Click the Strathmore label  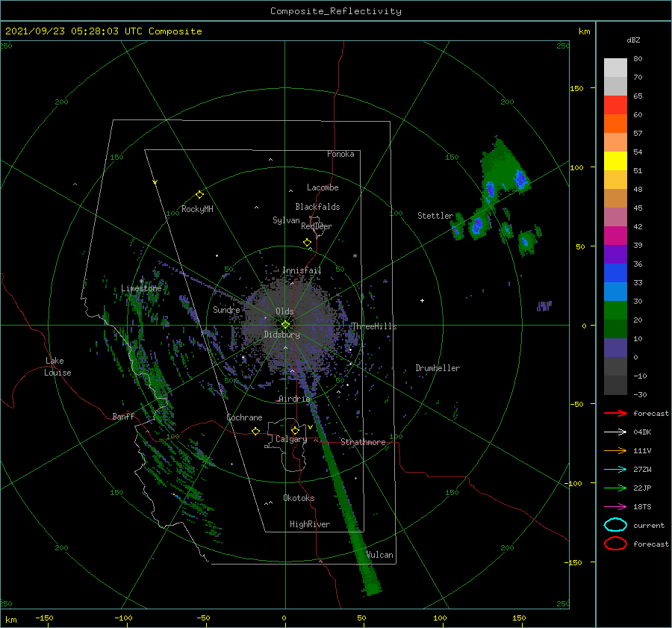[363, 442]
